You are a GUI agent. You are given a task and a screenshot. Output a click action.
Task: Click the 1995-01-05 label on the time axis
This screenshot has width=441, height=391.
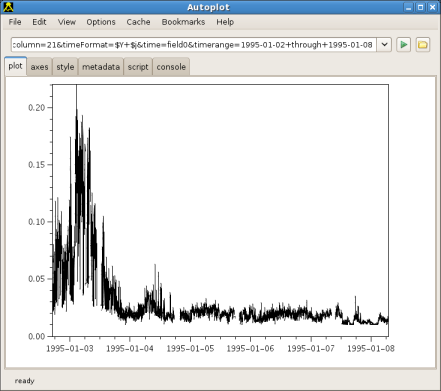[190, 348]
